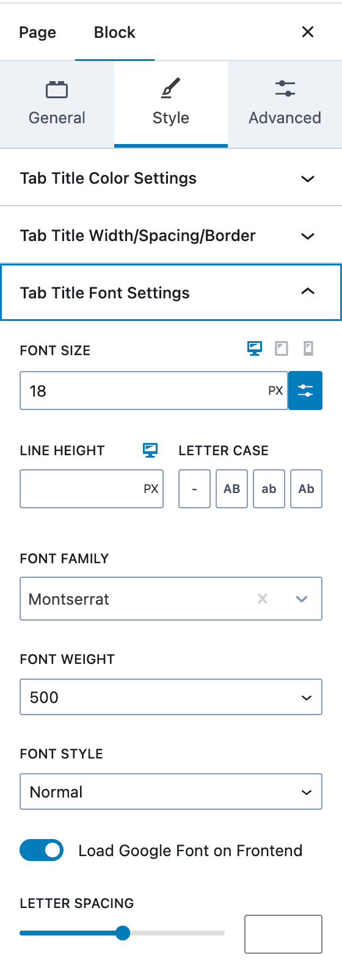342x980 pixels.
Task: Select tablet device icon for font size
Action: click(x=282, y=348)
